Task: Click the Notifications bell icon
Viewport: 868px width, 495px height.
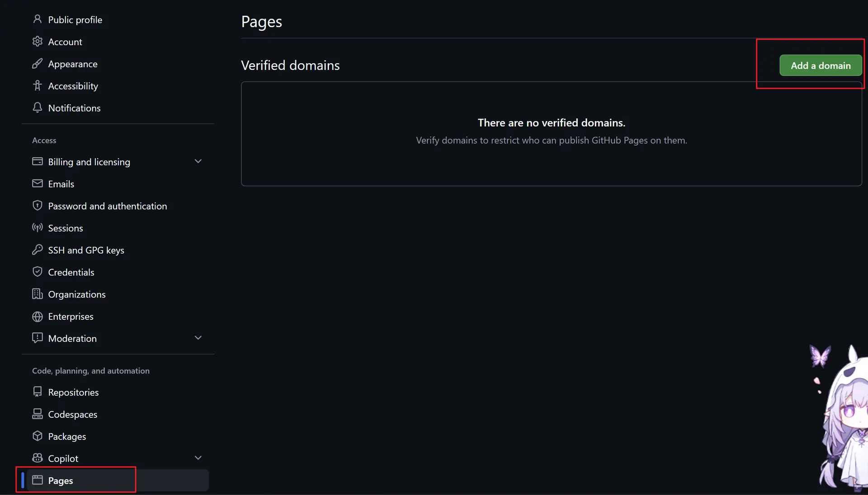Action: coord(38,108)
